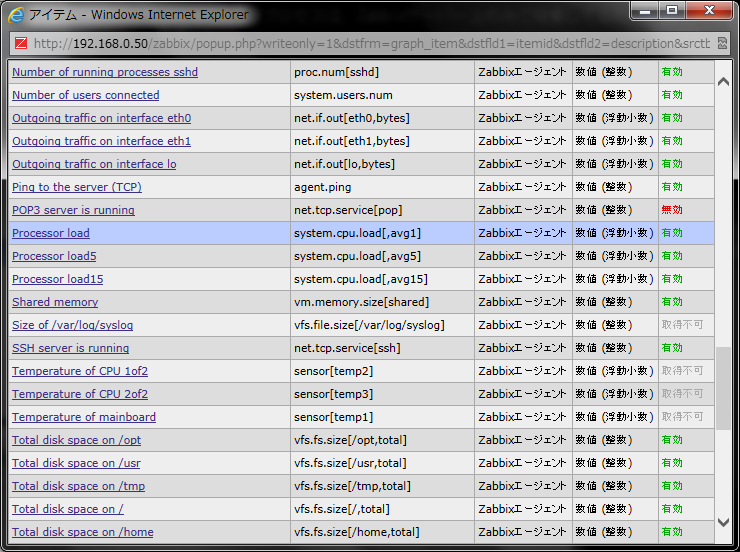Click key vm.memory.size[shared]

(x=362, y=302)
